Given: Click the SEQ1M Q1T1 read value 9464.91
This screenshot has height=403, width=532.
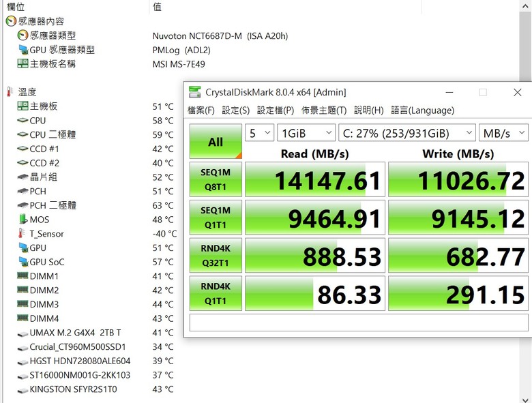Looking at the screenshot, I should point(315,218).
